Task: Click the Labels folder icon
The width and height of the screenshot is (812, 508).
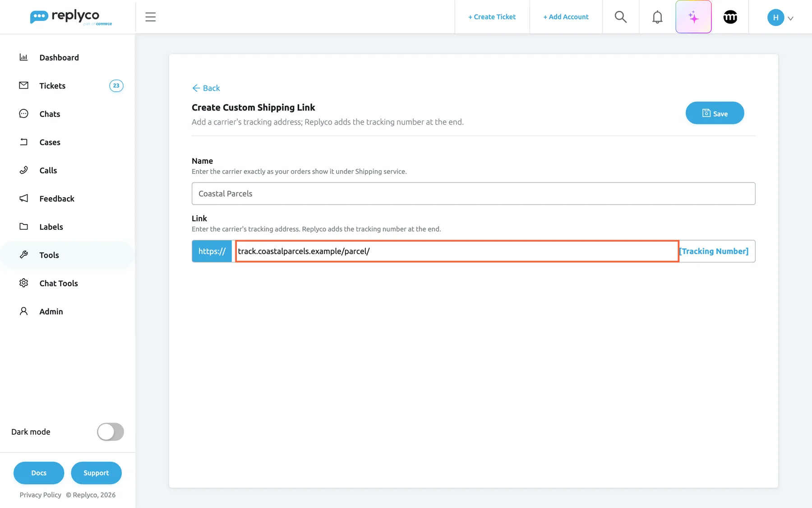Action: point(23,227)
